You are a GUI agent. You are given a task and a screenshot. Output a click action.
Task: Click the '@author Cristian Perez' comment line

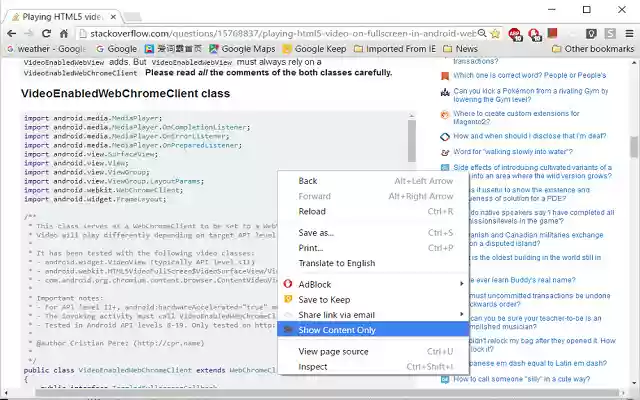click(x=118, y=343)
